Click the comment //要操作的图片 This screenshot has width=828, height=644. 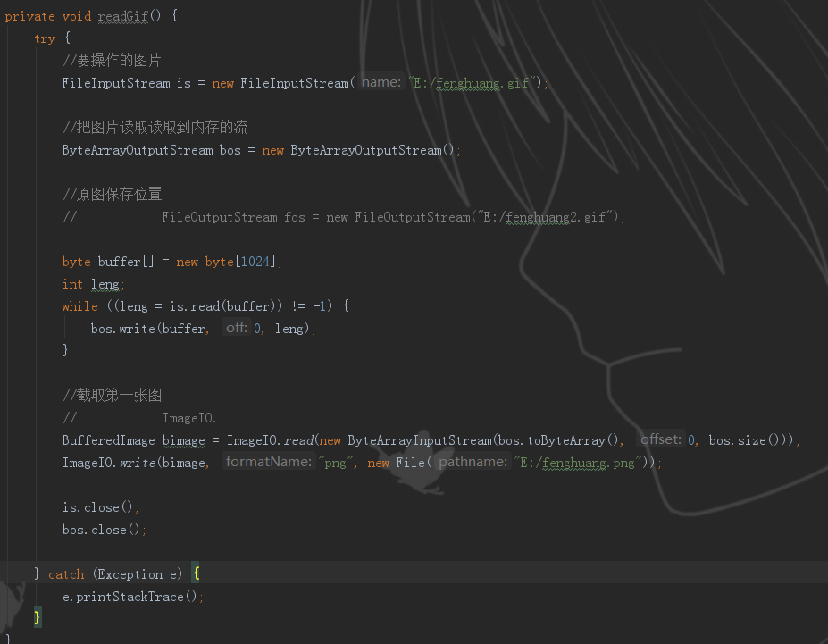[112, 60]
